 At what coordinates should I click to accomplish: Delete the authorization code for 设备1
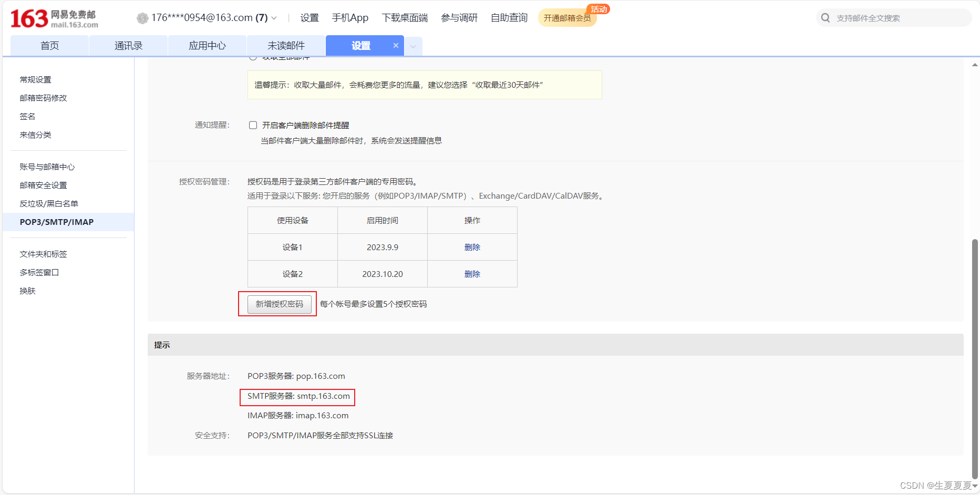coord(472,247)
